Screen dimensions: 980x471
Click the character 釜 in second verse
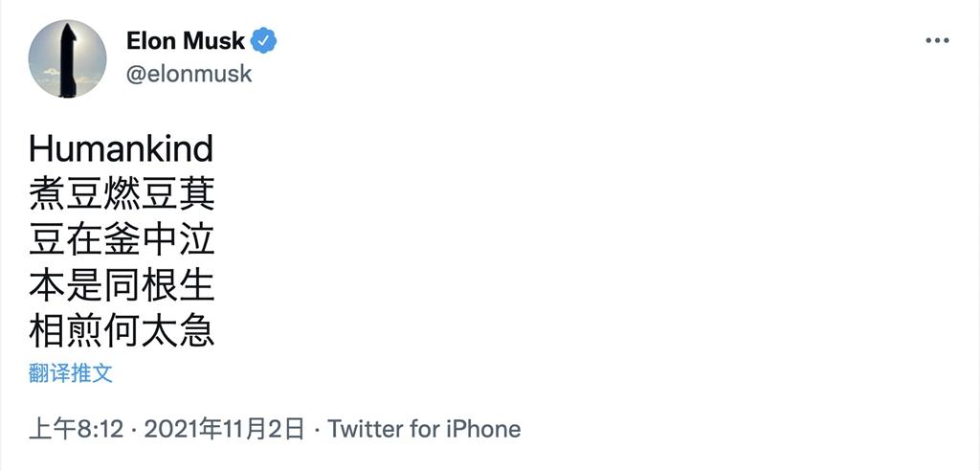click(122, 241)
